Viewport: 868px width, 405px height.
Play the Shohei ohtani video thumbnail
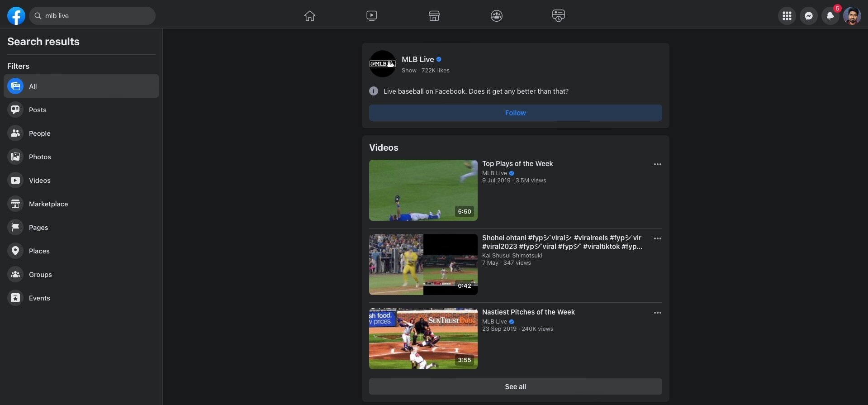click(423, 264)
